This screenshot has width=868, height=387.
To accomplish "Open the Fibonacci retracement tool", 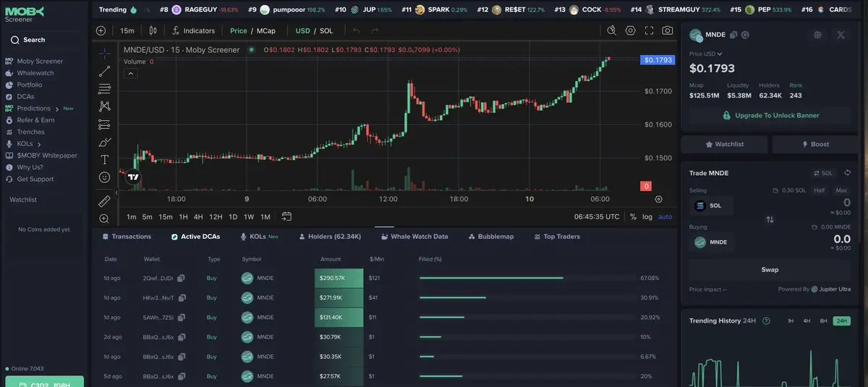I will click(104, 89).
